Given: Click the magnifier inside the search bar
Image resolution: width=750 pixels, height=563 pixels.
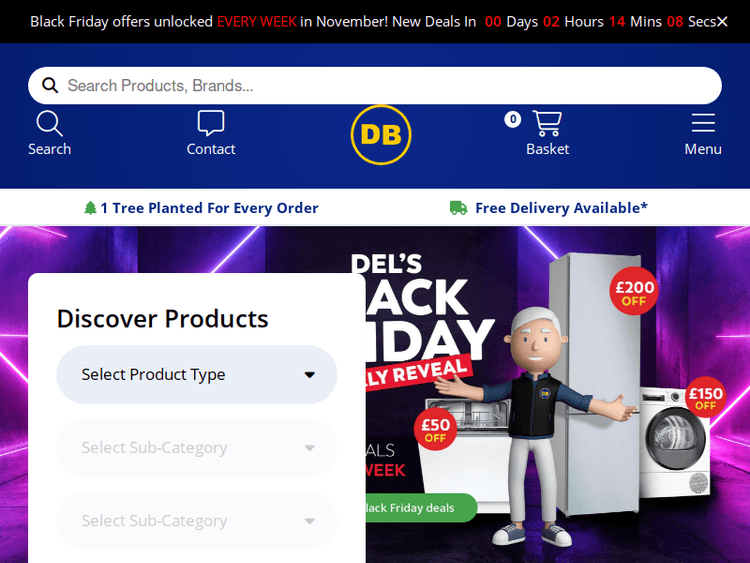Looking at the screenshot, I should tap(50, 86).
